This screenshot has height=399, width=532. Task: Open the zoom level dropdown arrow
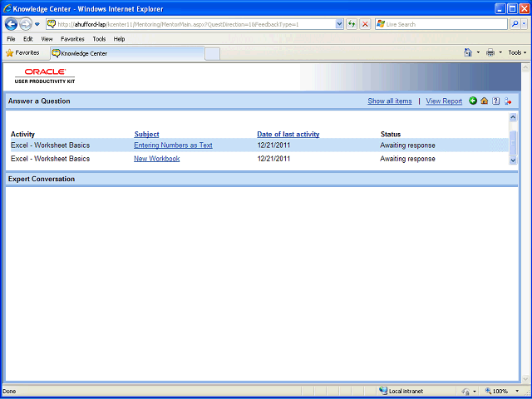517,392
